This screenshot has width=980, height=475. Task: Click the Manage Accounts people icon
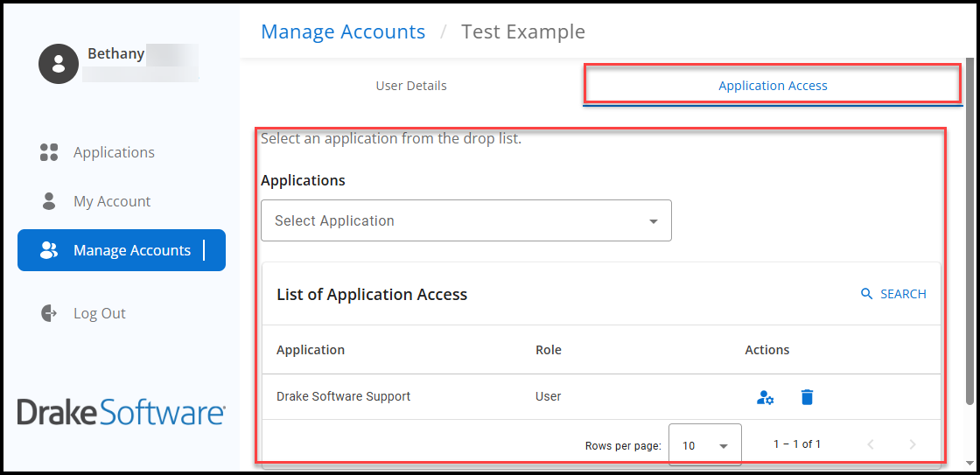pyautogui.click(x=49, y=250)
